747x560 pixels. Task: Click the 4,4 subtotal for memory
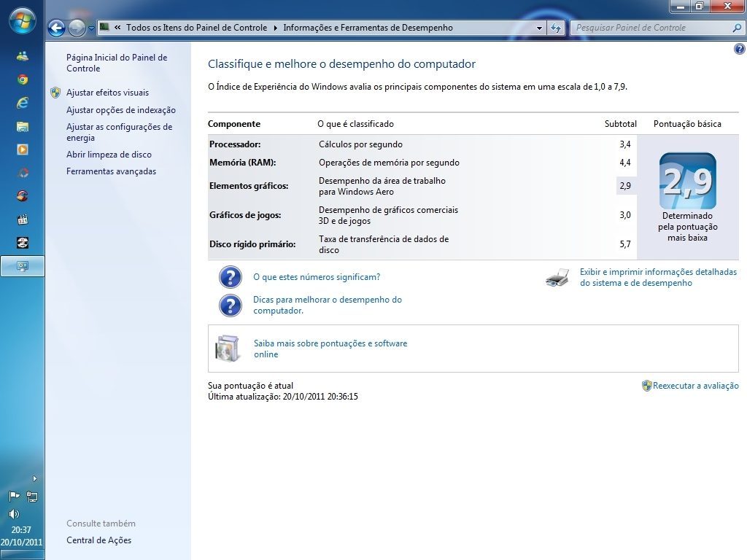[625, 163]
